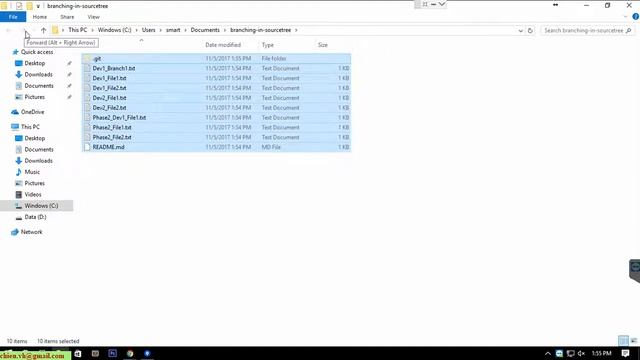Select Phase2_Dev1_File1.txt file

[216, 117]
